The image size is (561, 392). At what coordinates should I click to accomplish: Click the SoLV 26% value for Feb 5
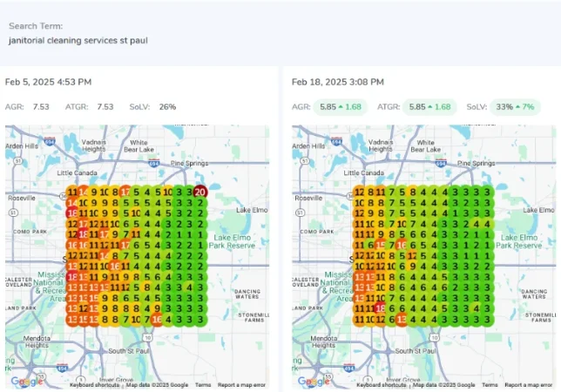point(167,106)
